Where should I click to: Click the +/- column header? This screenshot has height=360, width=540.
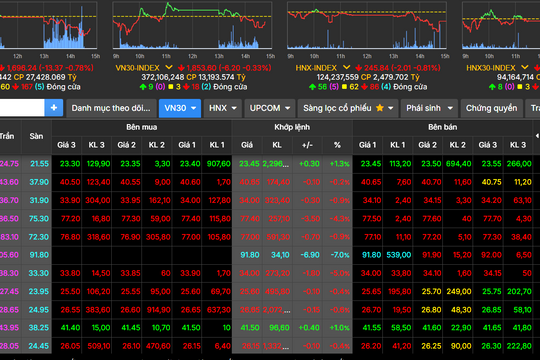[307, 145]
